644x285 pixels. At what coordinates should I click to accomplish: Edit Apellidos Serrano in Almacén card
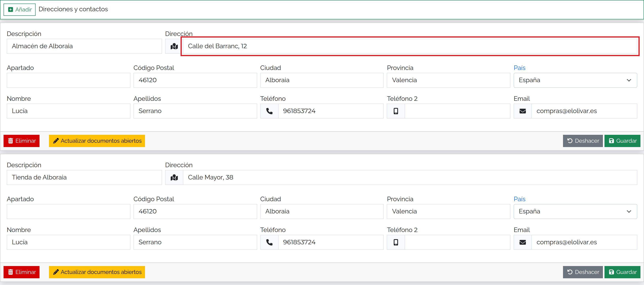(x=195, y=111)
